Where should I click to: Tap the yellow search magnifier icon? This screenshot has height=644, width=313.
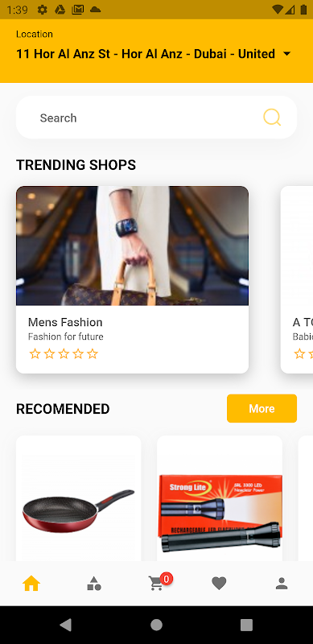[x=272, y=118]
